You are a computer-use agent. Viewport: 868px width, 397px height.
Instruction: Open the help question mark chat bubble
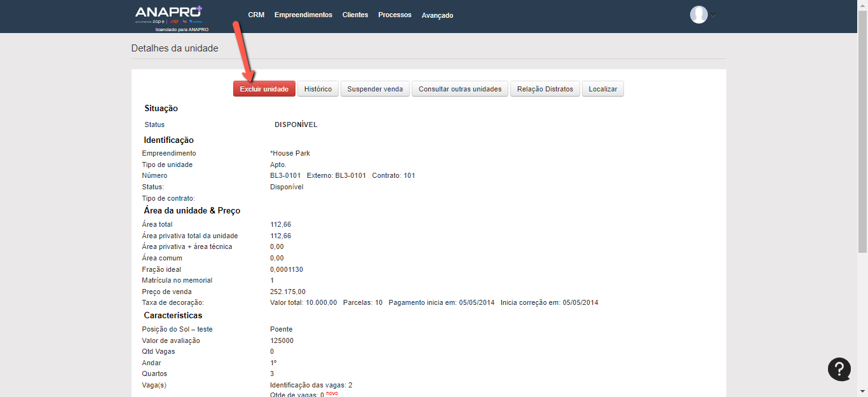coord(839,369)
